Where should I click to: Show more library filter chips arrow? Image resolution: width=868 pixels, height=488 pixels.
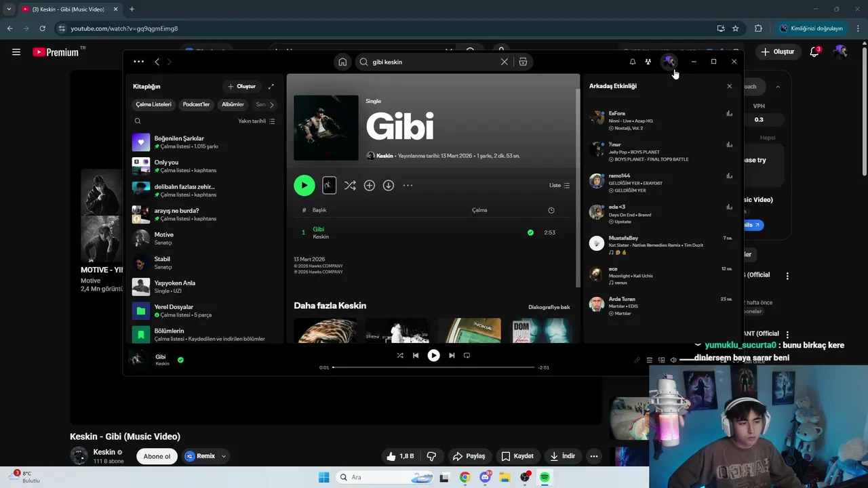(x=271, y=104)
